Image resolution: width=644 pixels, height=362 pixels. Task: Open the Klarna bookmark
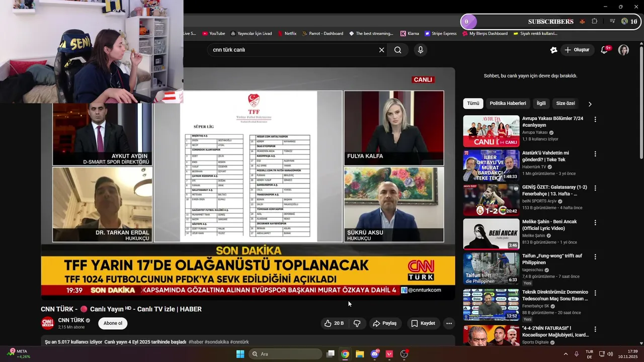pos(410,34)
